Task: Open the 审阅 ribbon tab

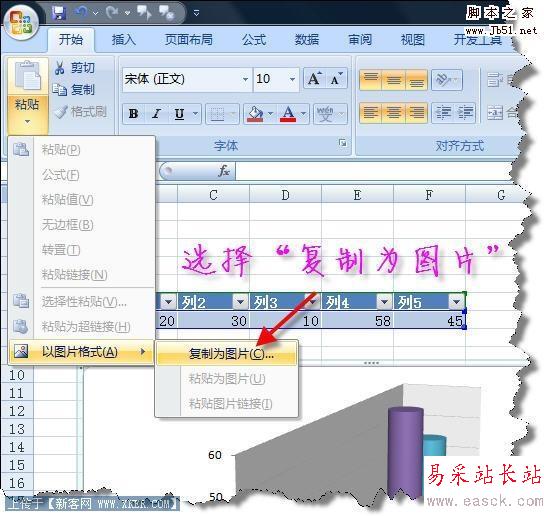Action: (x=360, y=40)
